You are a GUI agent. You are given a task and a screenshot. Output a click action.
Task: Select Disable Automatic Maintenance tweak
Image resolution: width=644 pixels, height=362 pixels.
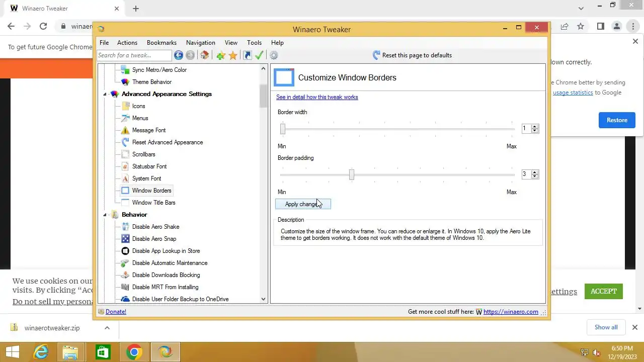coord(170,263)
